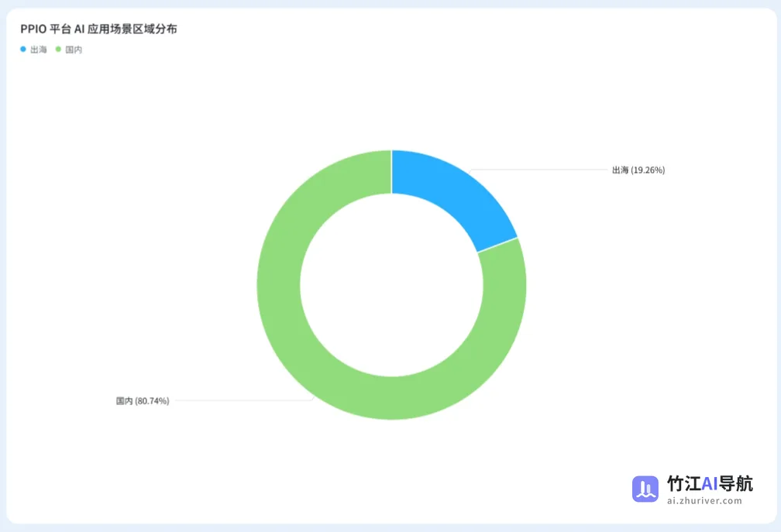Select the 出海 (19.26%) data label
The height and width of the screenshot is (532, 781).
point(638,170)
